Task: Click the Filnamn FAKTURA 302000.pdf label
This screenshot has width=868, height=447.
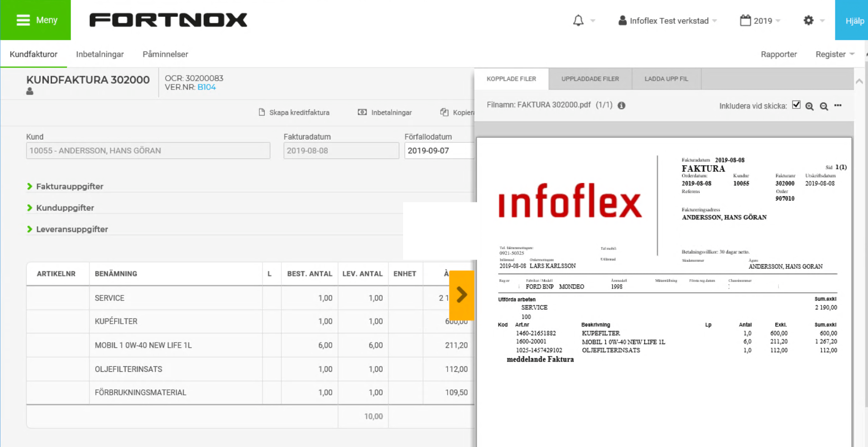Action: (x=539, y=105)
